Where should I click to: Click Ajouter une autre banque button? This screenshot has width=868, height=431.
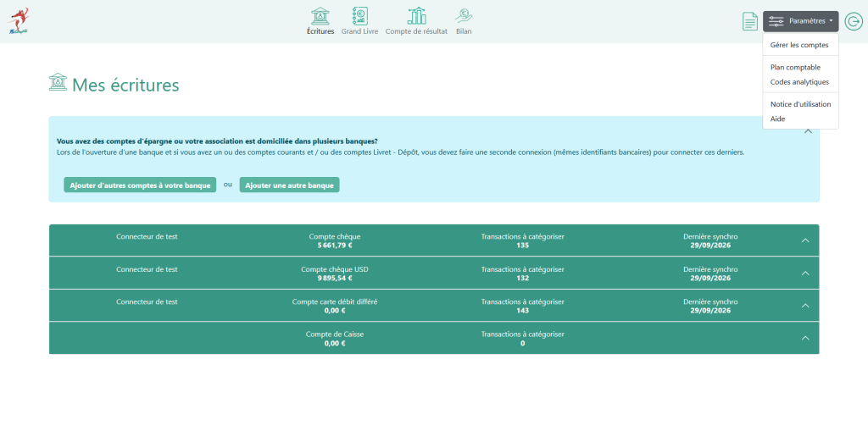coord(290,185)
